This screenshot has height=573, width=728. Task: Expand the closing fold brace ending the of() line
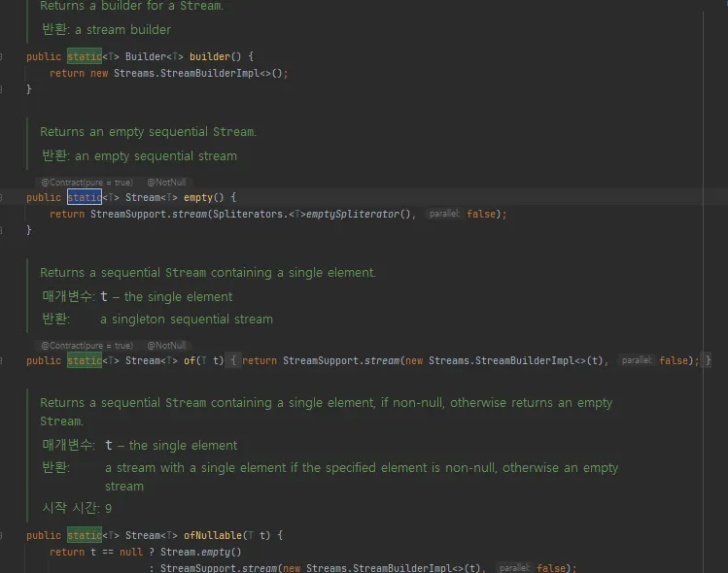(708, 360)
